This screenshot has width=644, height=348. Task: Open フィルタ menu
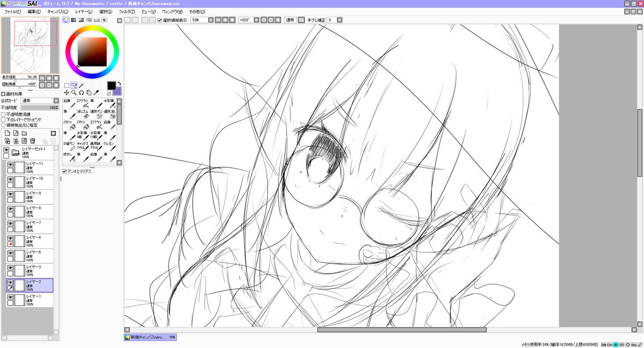click(x=127, y=11)
